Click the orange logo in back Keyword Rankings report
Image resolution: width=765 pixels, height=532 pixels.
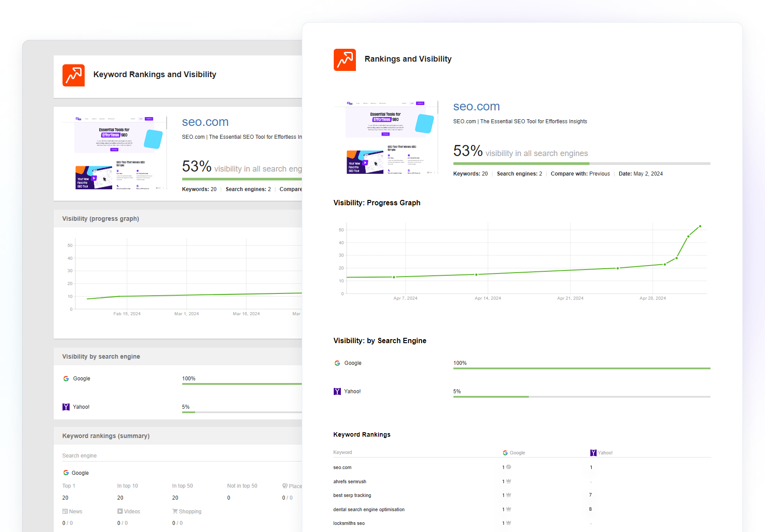click(74, 75)
